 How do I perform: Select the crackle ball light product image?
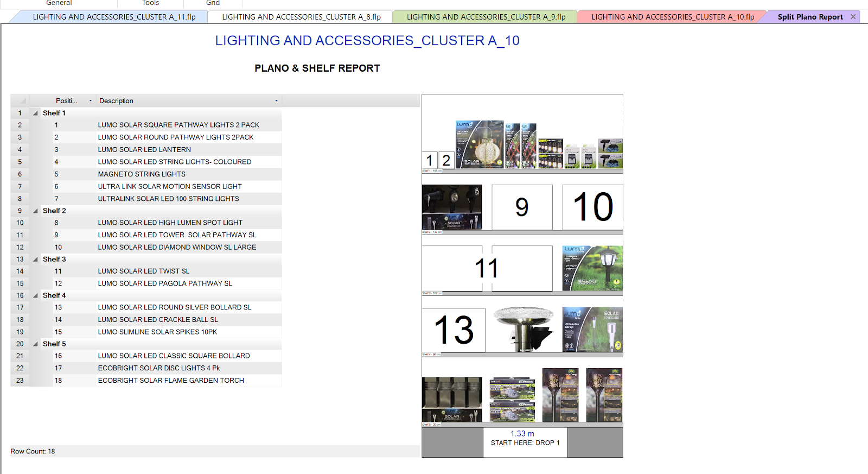[x=524, y=330]
